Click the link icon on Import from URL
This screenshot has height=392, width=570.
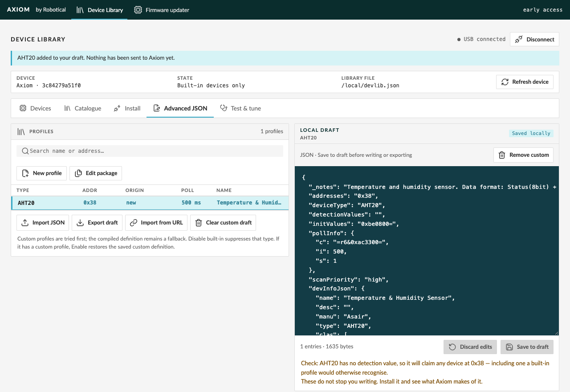pyautogui.click(x=134, y=223)
